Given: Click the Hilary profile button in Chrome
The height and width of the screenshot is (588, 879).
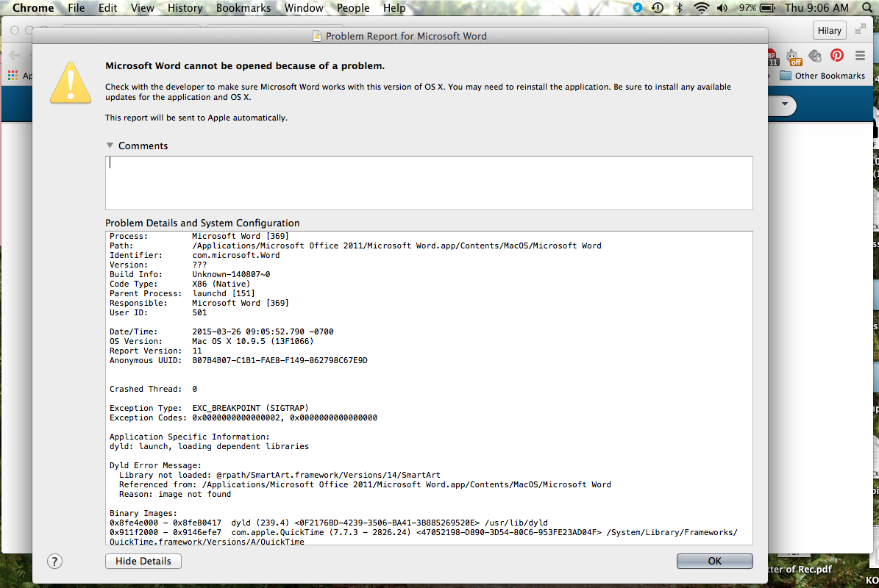Looking at the screenshot, I should pyautogui.click(x=829, y=31).
